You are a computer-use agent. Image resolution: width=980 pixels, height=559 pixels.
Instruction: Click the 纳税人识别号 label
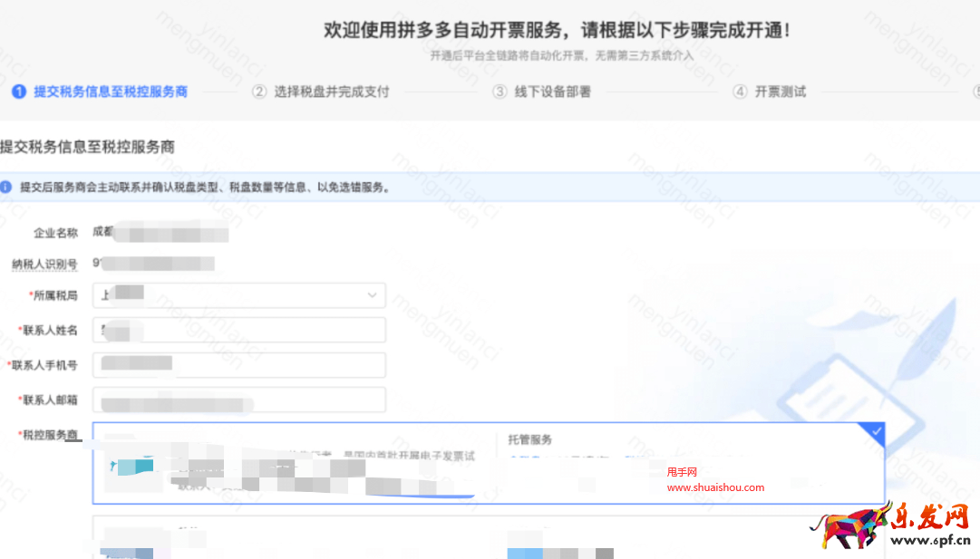point(44,265)
